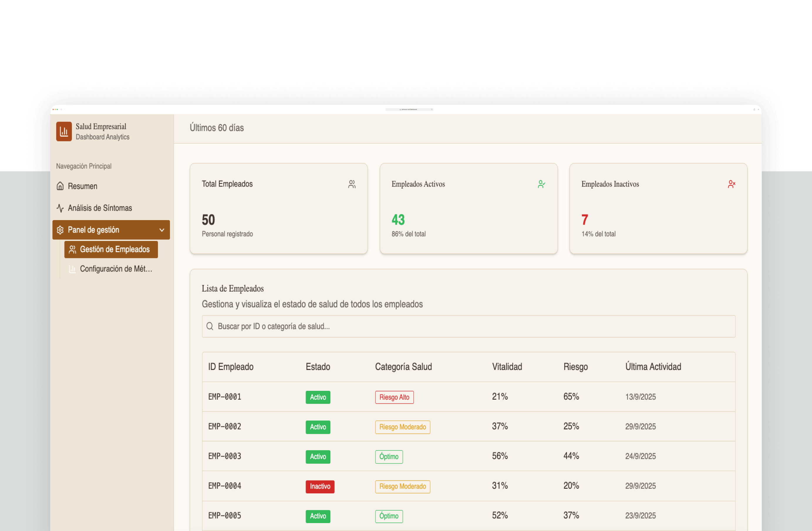Screen dimensions: 812x531
Task: Collapse the Panel de gestión chevron
Action: (162, 230)
